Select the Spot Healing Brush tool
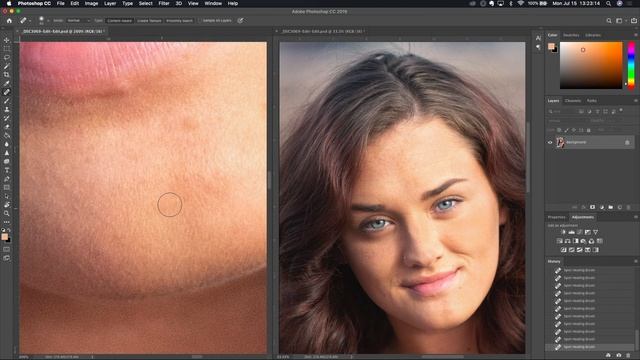The height and width of the screenshot is (360, 640). pos(7,92)
